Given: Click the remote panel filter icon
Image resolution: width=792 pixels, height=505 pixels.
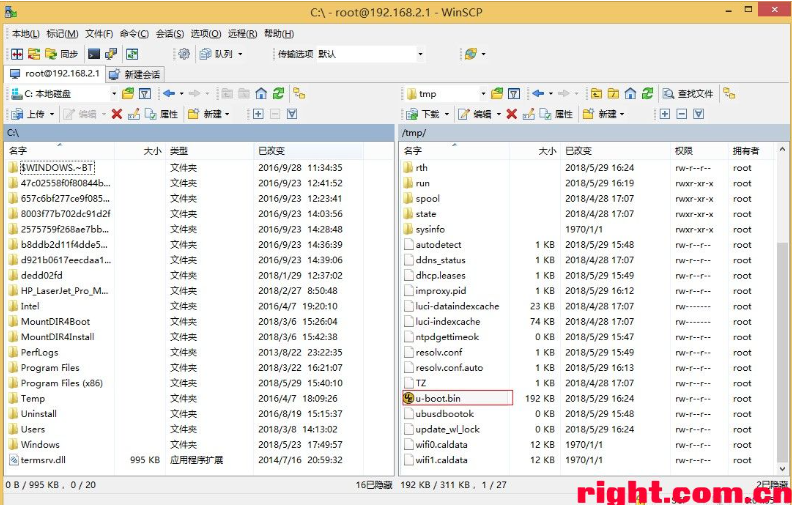Looking at the screenshot, I should [x=514, y=93].
